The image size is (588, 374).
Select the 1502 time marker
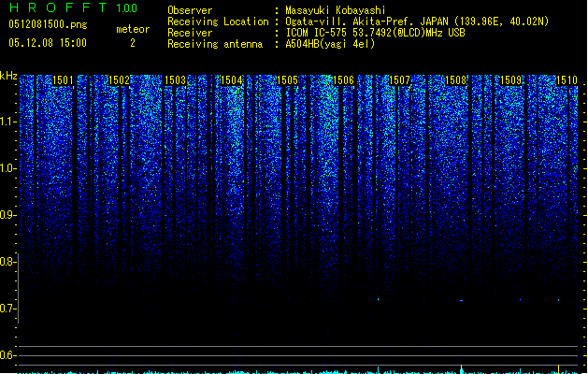click(x=119, y=80)
